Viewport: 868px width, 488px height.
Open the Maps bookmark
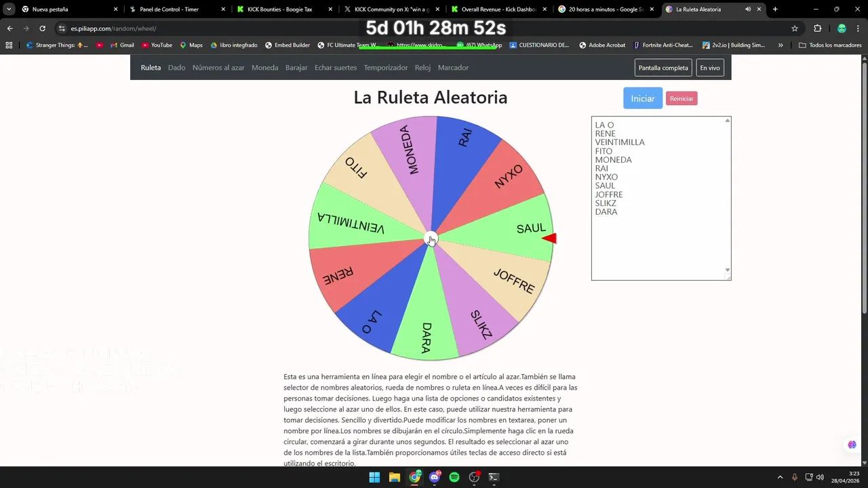click(191, 45)
